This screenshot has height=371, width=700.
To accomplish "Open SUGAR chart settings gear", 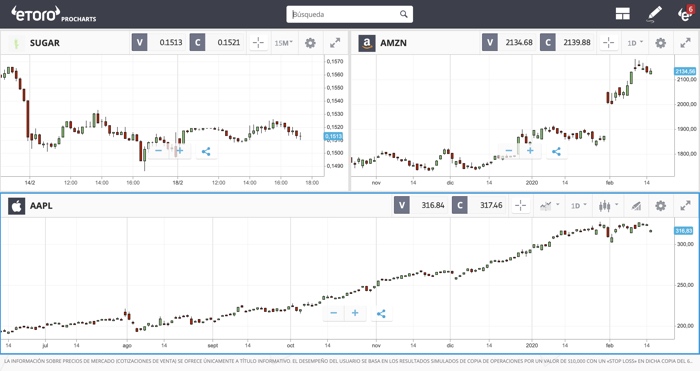I will [310, 43].
